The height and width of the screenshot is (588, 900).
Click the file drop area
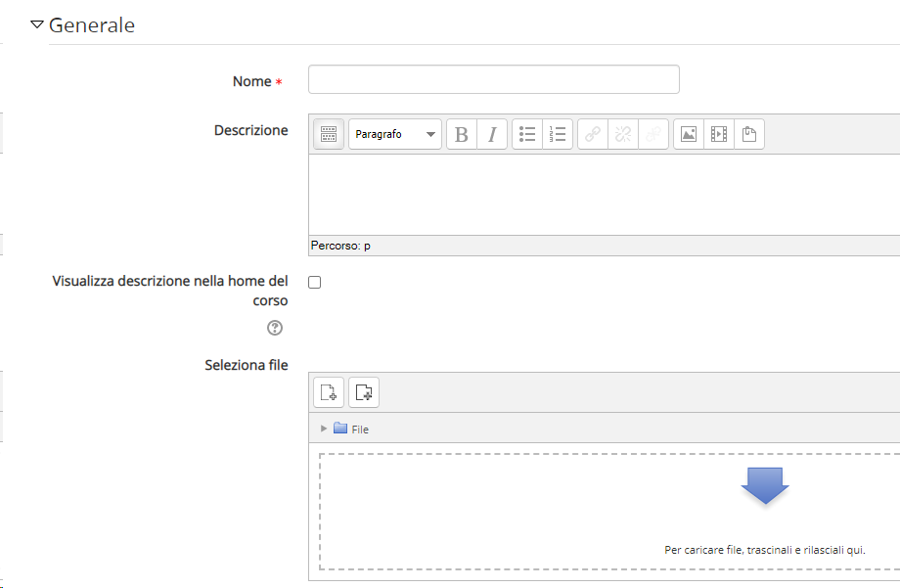pos(609,512)
